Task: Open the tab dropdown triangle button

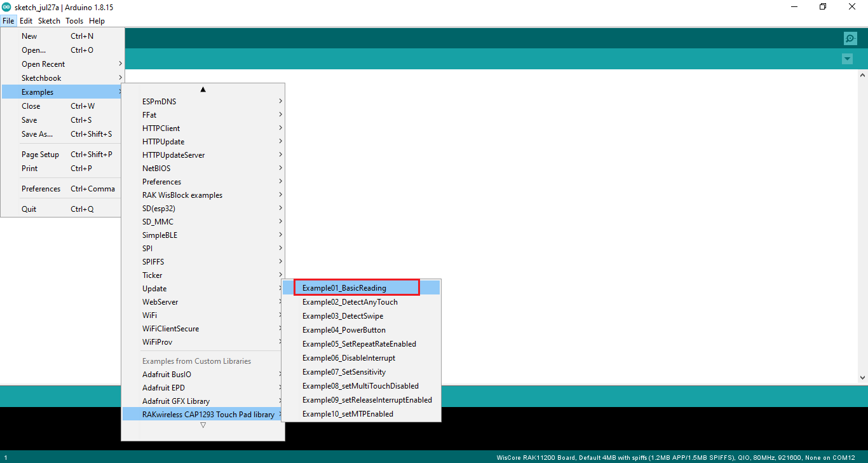Action: (847, 59)
